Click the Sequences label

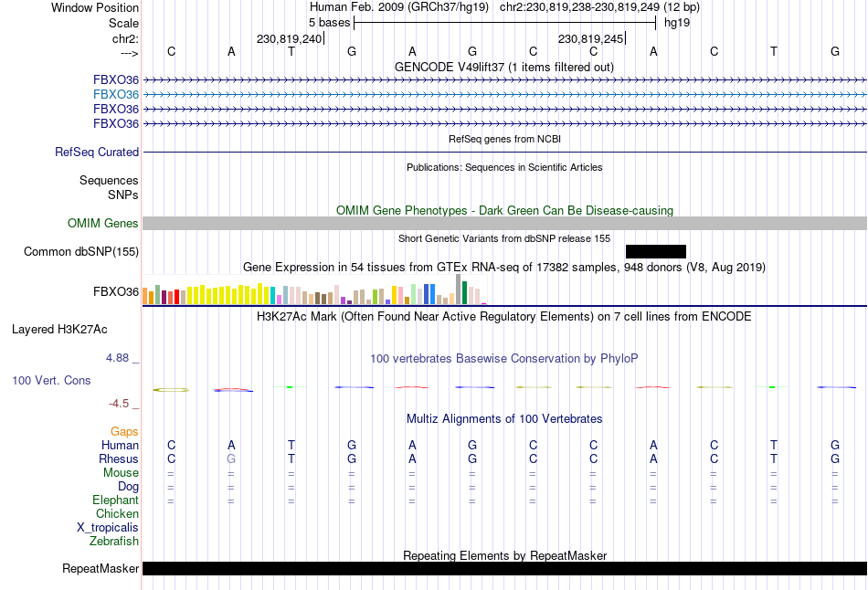tap(109, 181)
